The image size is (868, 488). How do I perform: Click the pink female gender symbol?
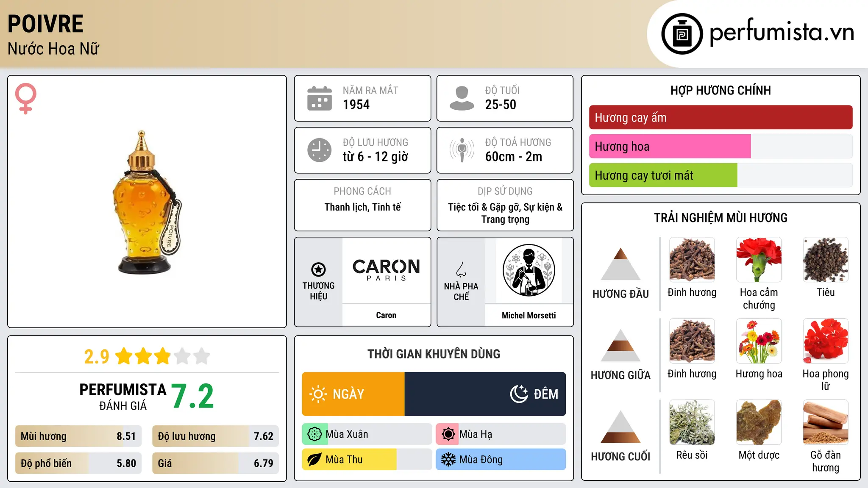[x=26, y=98]
